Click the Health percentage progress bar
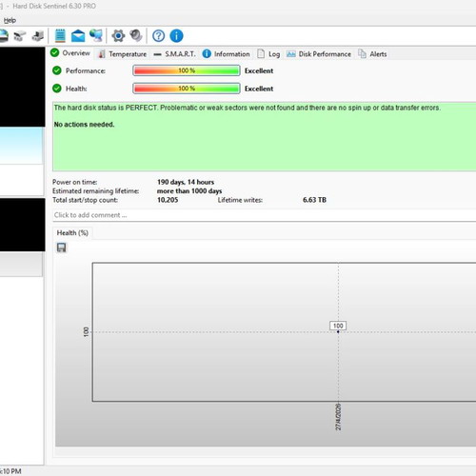The height and width of the screenshot is (476, 476). click(187, 89)
